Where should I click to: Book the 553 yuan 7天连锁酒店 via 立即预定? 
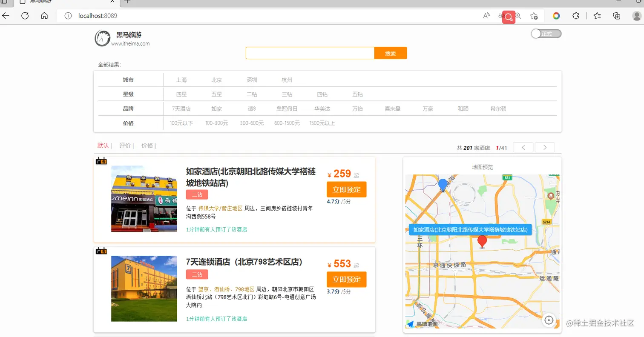click(x=347, y=280)
